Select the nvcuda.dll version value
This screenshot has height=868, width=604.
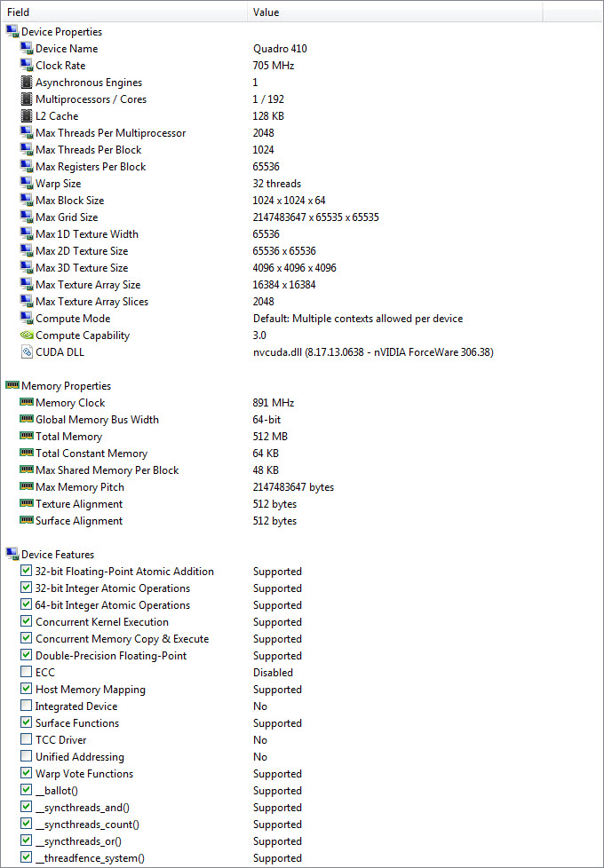point(373,352)
